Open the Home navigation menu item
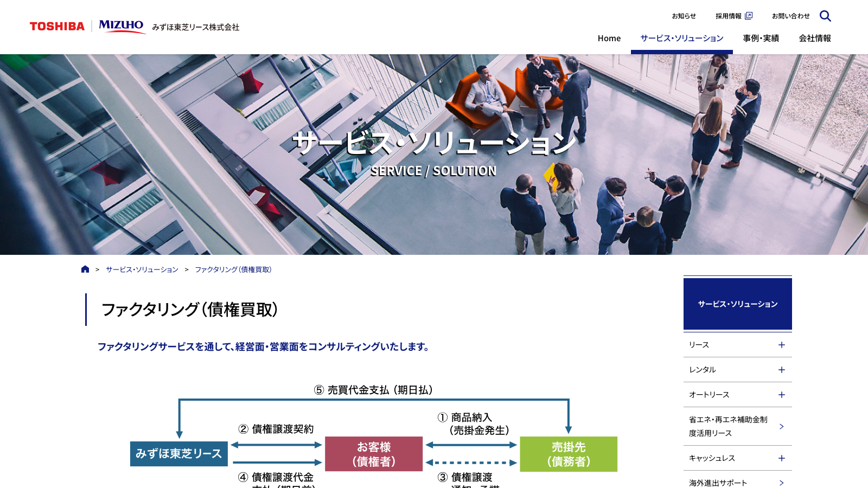Image resolution: width=868 pixels, height=488 pixels. (609, 38)
